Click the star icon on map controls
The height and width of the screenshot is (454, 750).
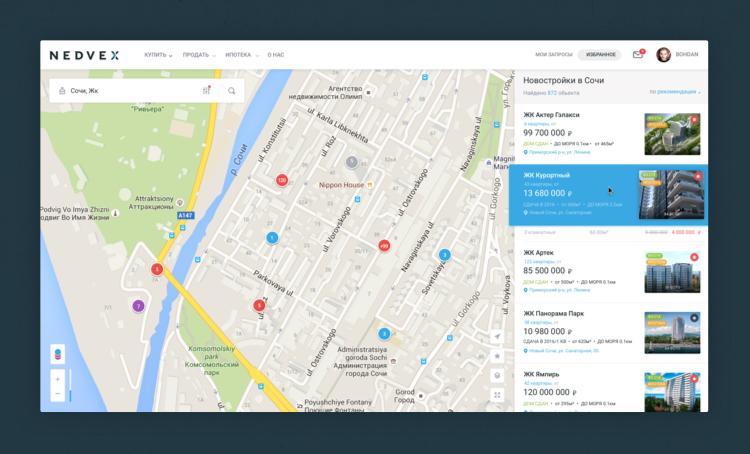pyautogui.click(x=497, y=356)
